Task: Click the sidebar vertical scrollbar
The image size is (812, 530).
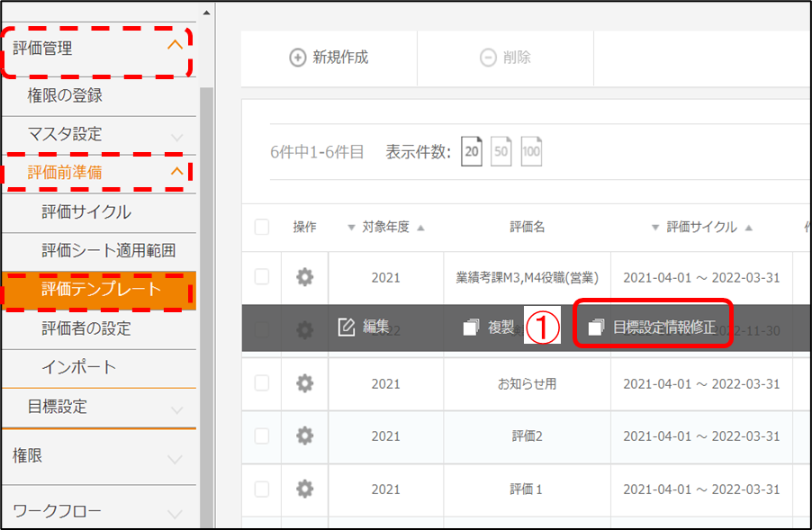Action: (206, 270)
